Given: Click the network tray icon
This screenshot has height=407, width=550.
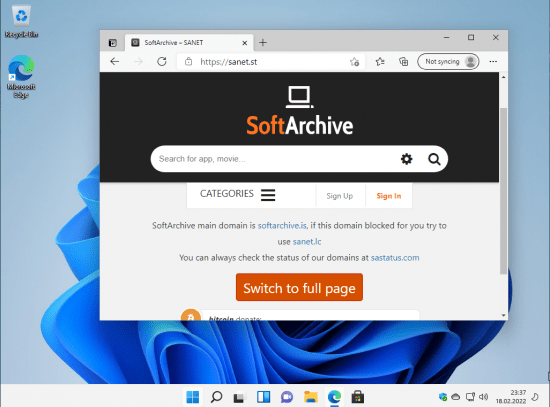Looking at the screenshot, I should point(470,397).
